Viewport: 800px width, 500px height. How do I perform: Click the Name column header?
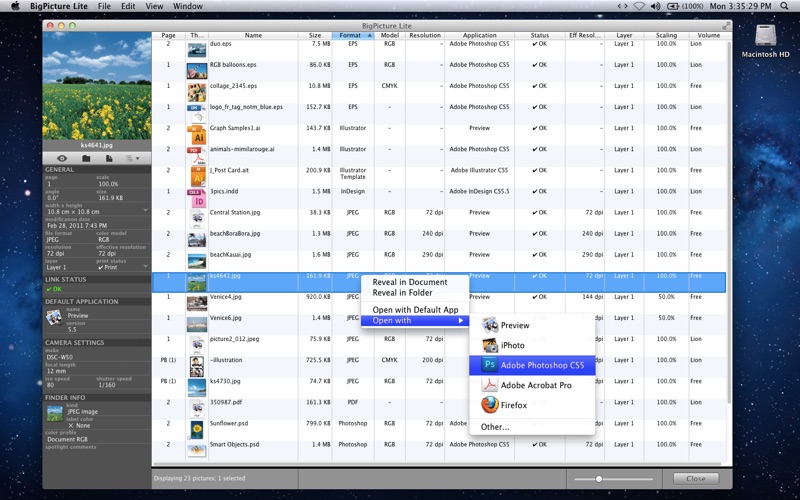click(253, 35)
